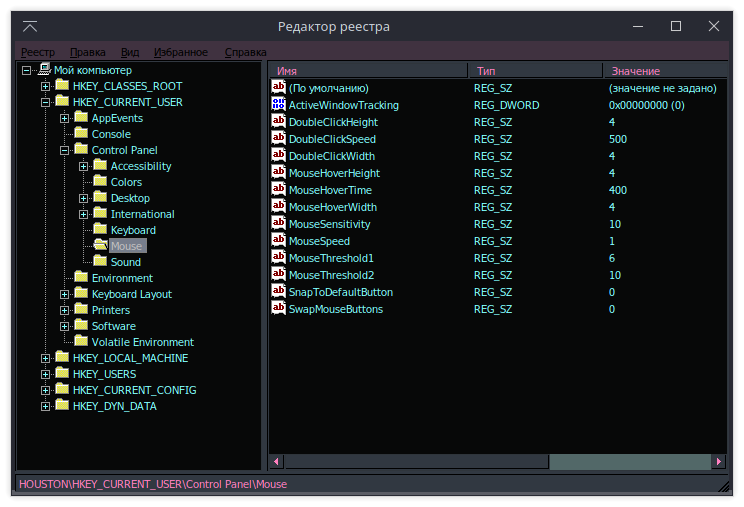Click the left arrow of horizontal scrollbar
Screen dimensions: 744x507
277,461
